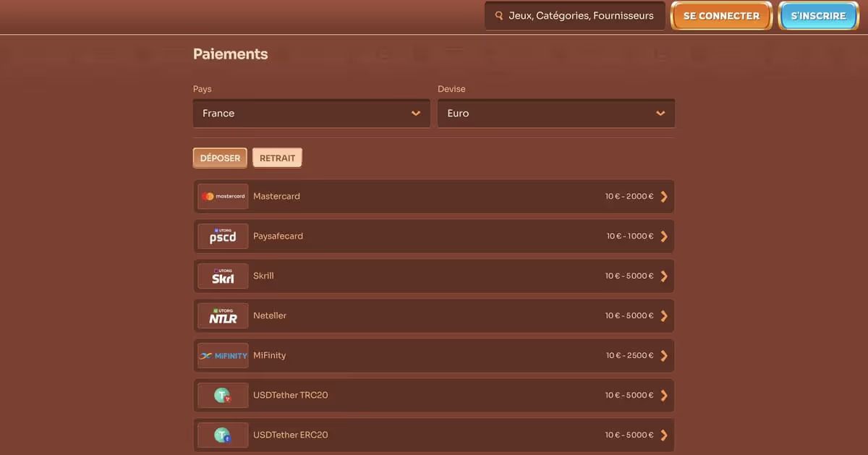Click the S'INSCRIRE button
The image size is (868, 455).
pyautogui.click(x=817, y=14)
